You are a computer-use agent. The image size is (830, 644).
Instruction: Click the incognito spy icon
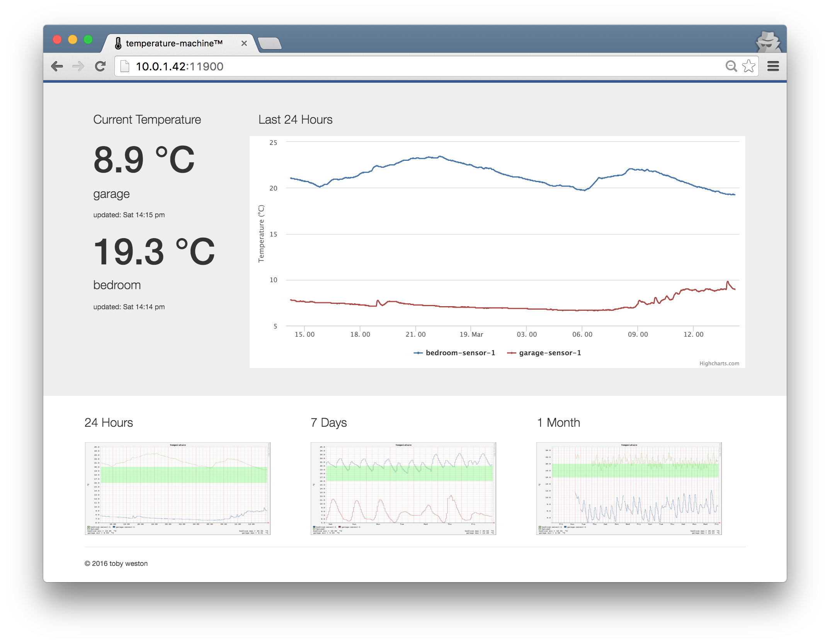pos(768,42)
